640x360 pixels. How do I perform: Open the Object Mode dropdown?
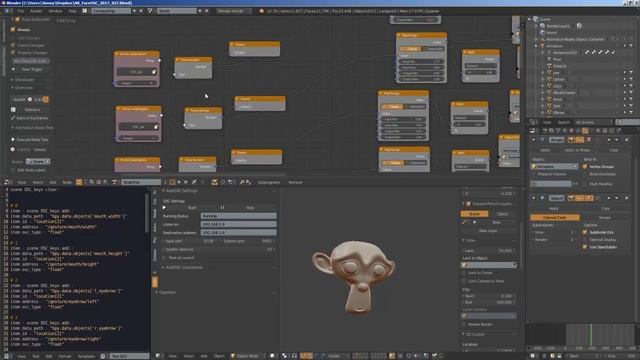click(x=247, y=356)
